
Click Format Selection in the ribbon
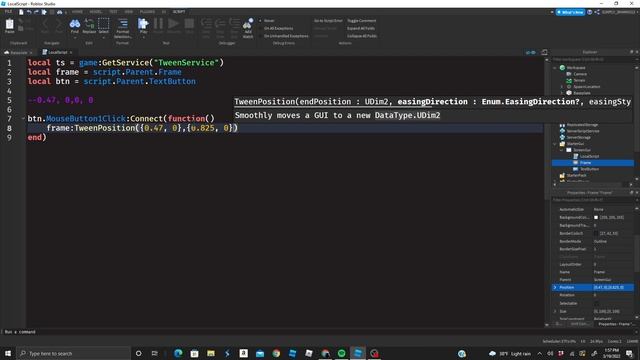click(123, 27)
